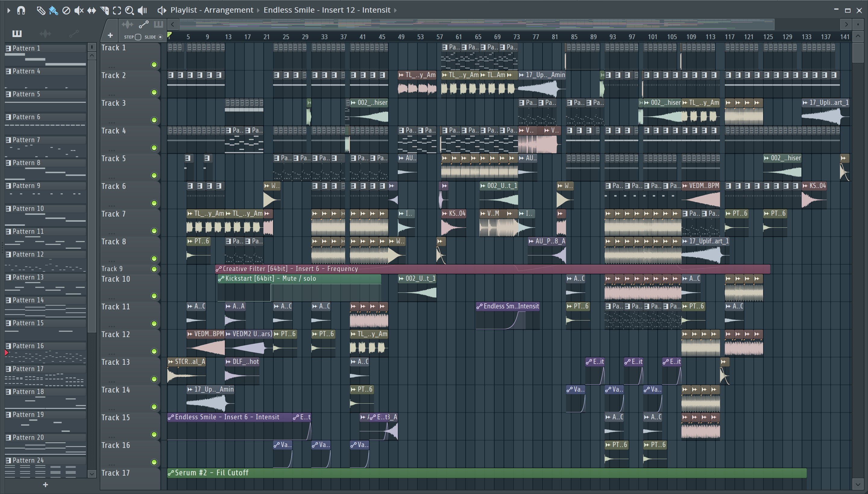Select the Select marquee tool
Viewport: 868px width, 494px height.
click(117, 11)
